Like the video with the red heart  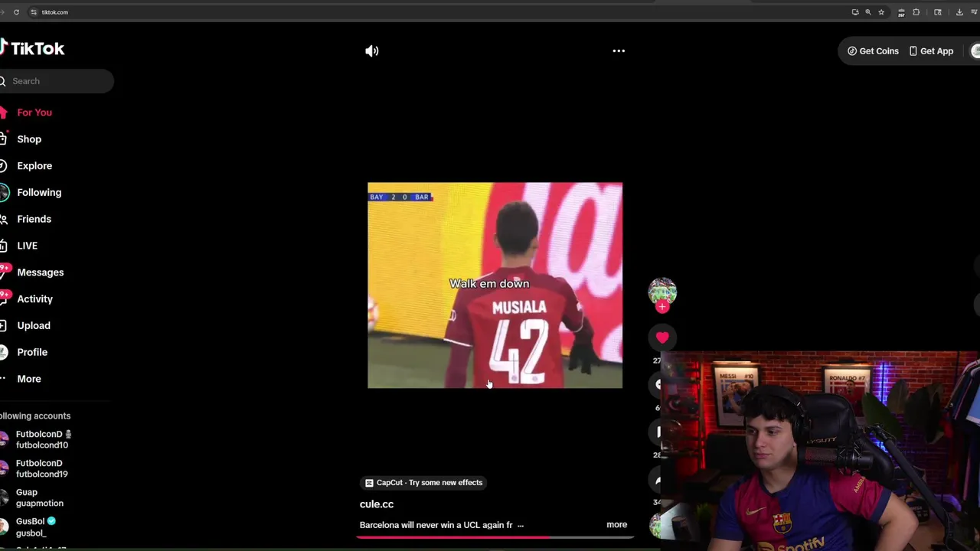[x=662, y=337]
